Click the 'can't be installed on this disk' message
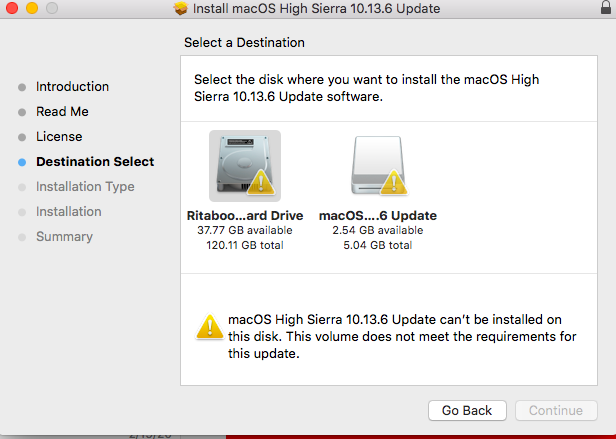The image size is (616, 439). tap(402, 336)
